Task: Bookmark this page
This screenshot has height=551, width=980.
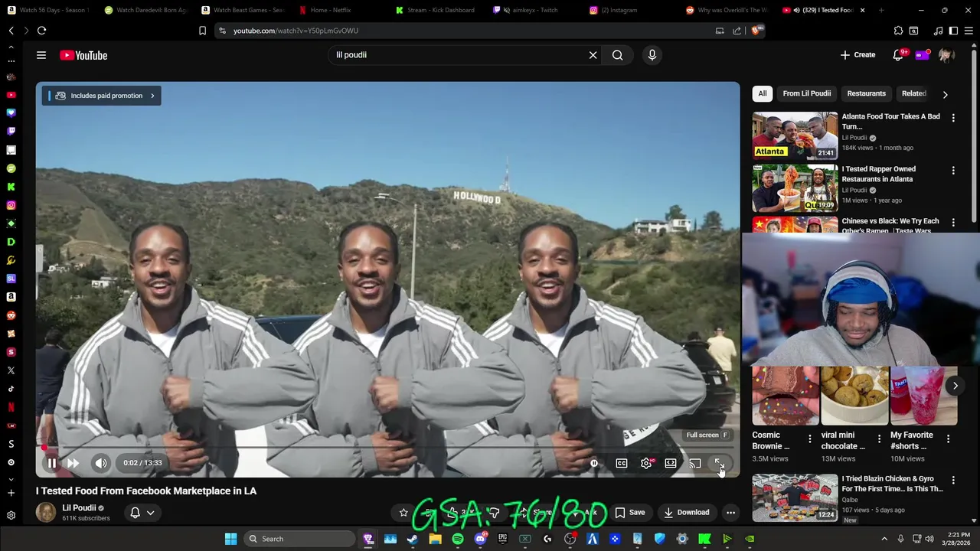Action: coord(202,31)
